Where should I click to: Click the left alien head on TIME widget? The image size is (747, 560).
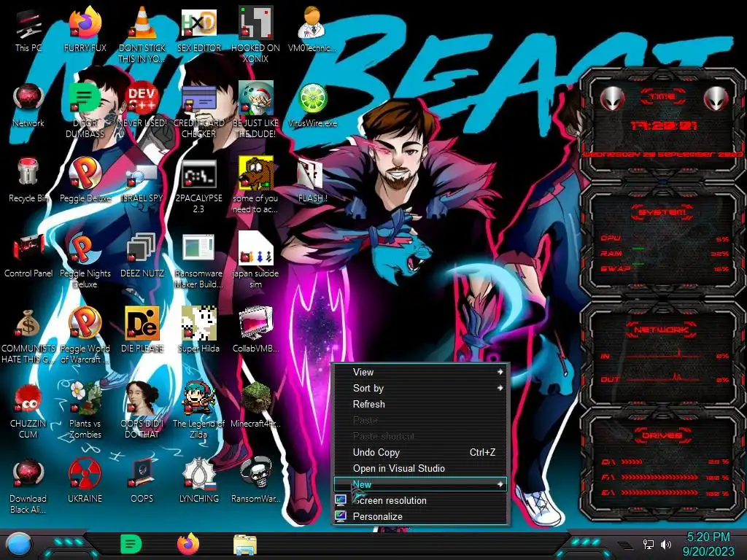click(612, 98)
